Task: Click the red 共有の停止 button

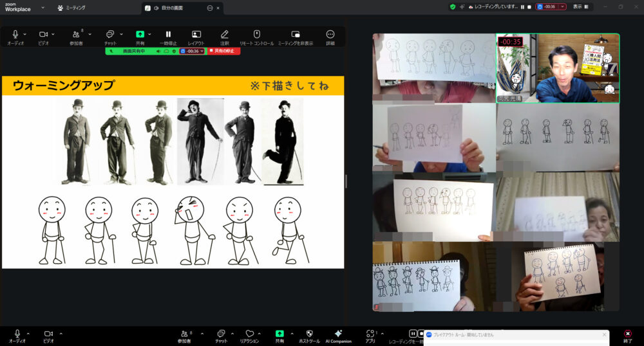Action: 223,51
